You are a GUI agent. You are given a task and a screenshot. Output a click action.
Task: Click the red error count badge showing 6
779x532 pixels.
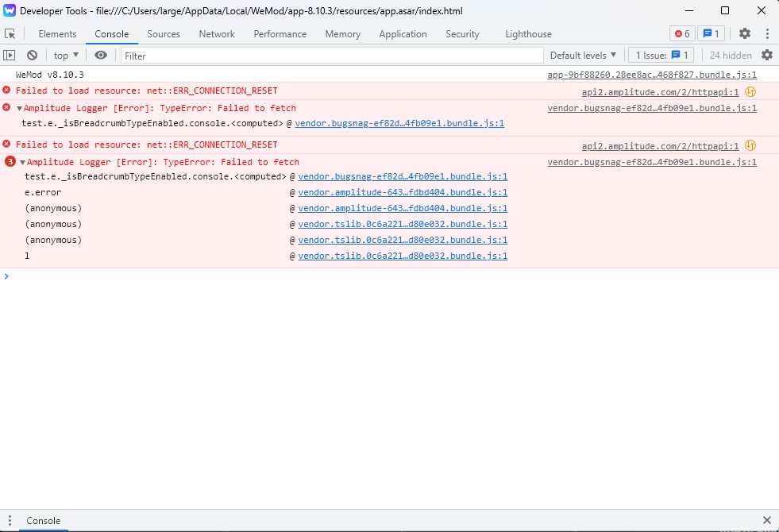681,33
